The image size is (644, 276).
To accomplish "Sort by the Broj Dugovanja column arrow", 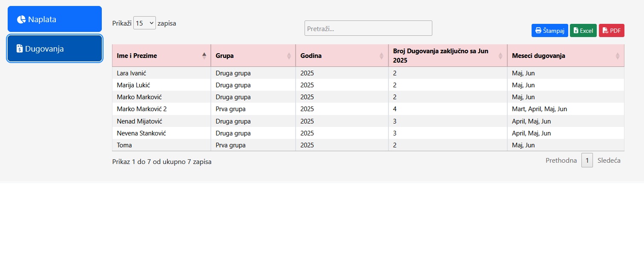I will (500, 56).
